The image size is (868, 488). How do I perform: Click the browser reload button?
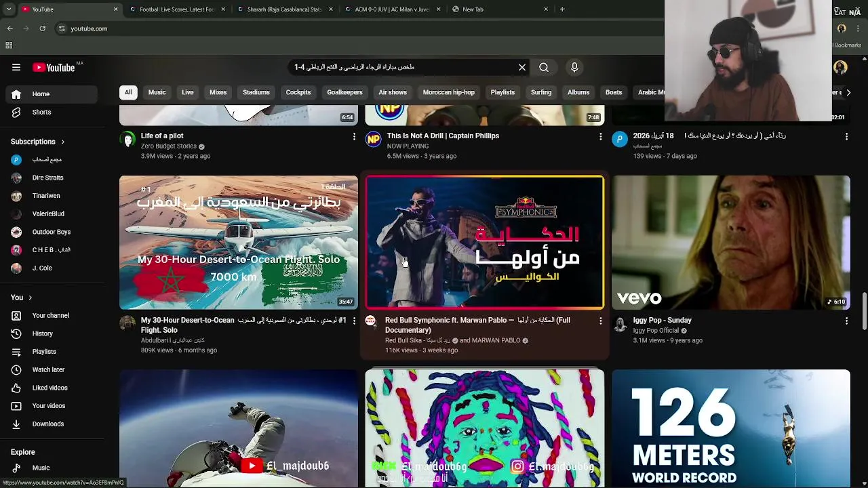[x=42, y=28]
